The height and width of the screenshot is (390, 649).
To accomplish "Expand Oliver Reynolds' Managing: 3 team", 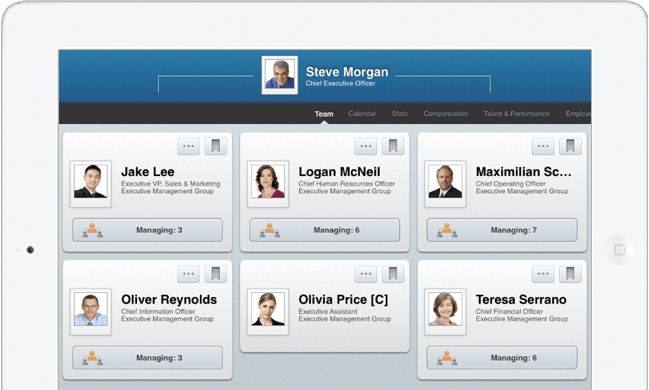I will pyautogui.click(x=147, y=358).
